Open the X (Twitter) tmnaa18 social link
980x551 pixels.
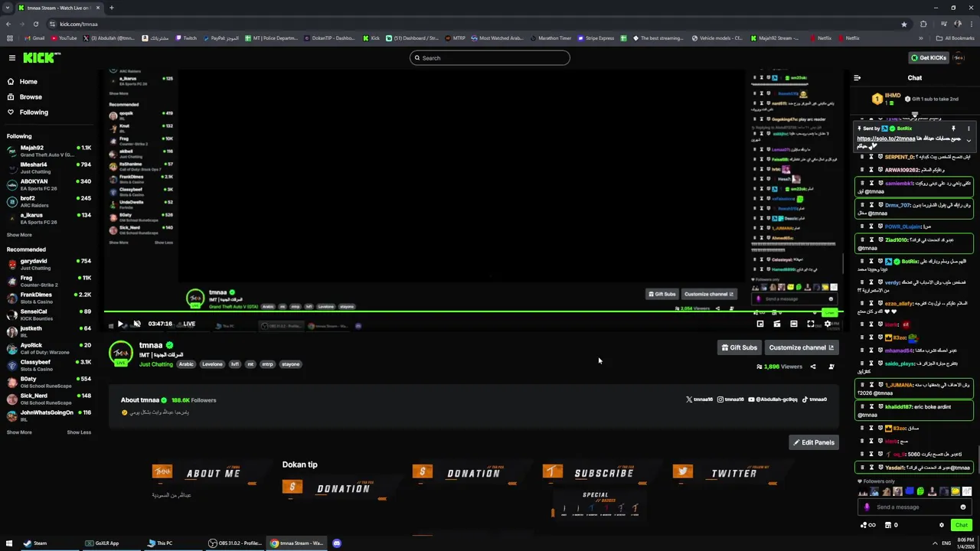699,399
